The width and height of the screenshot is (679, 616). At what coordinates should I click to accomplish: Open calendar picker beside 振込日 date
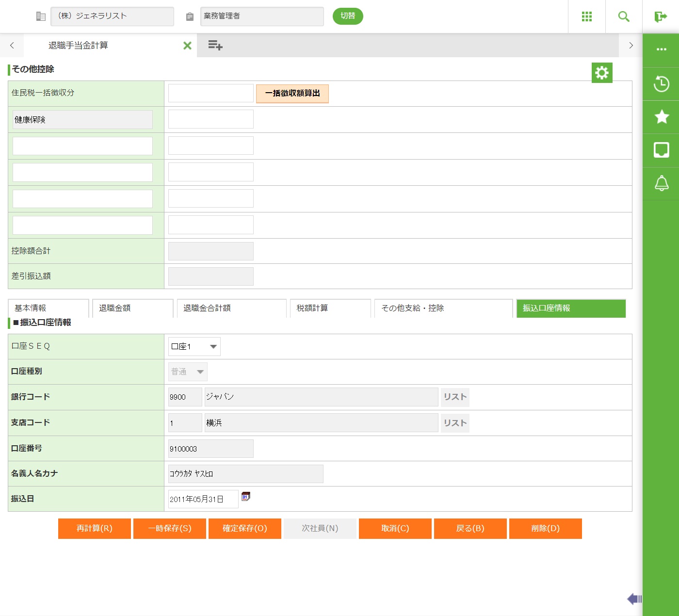[246, 497]
